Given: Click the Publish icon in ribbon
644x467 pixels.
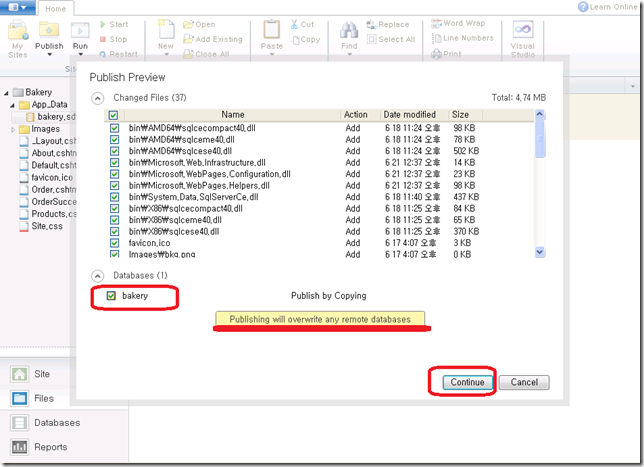Looking at the screenshot, I should coord(49,31).
